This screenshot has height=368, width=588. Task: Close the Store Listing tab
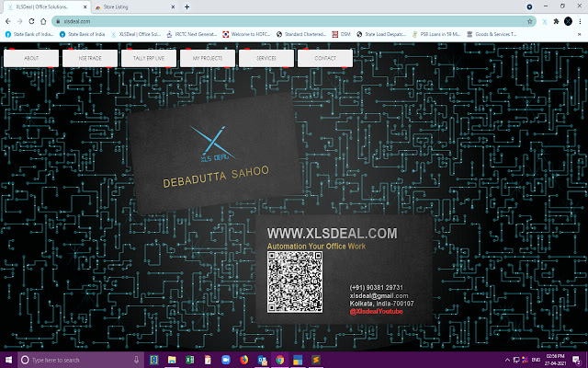173,6
